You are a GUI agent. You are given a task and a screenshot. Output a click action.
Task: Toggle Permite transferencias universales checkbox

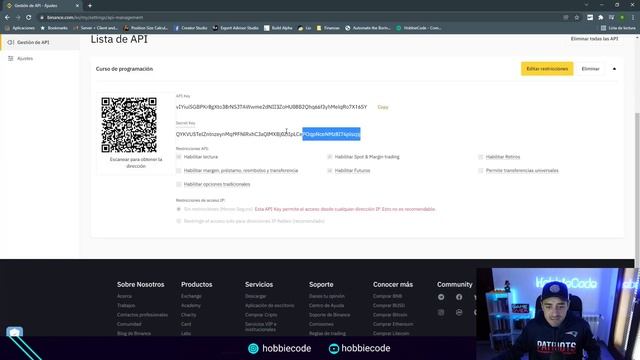[x=481, y=171]
